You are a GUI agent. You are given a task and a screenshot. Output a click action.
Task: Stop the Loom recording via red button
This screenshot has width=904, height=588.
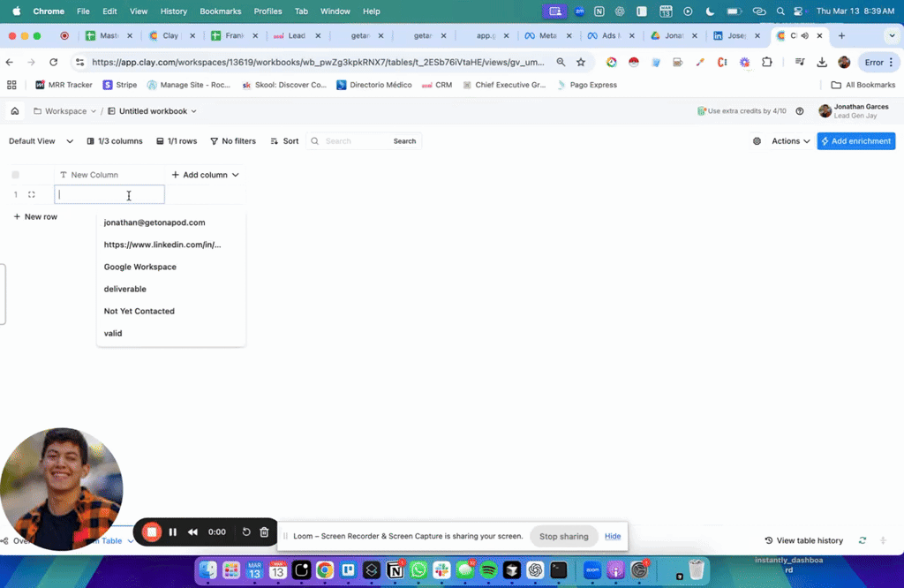tap(152, 531)
